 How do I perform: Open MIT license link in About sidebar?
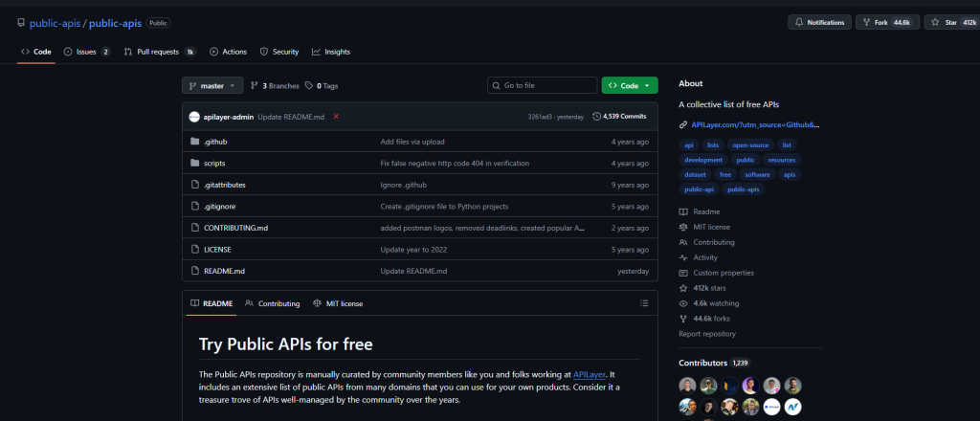(704, 228)
